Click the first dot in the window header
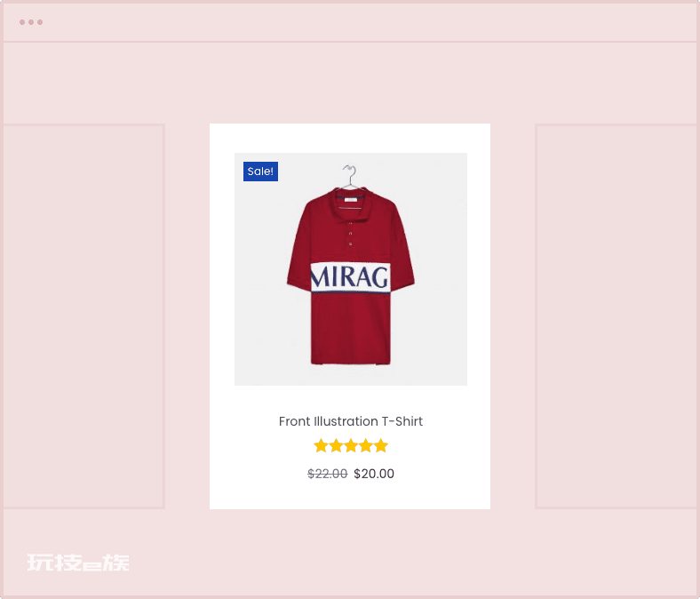Image resolution: width=700 pixels, height=599 pixels. pyautogui.click(x=22, y=22)
